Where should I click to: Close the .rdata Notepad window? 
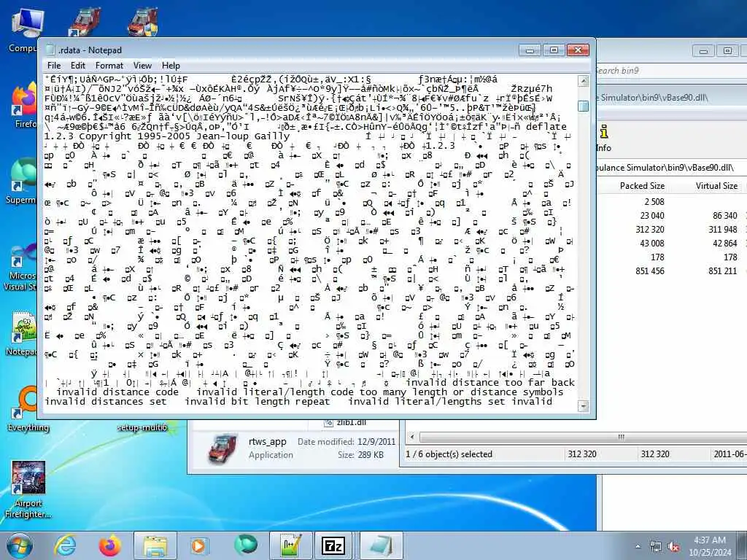click(x=578, y=50)
